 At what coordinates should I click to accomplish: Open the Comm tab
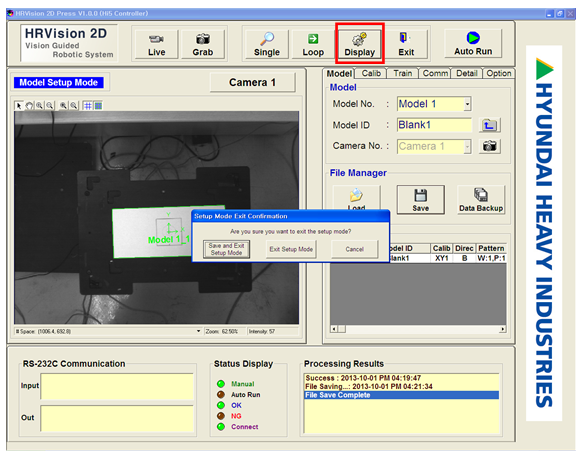tap(435, 73)
